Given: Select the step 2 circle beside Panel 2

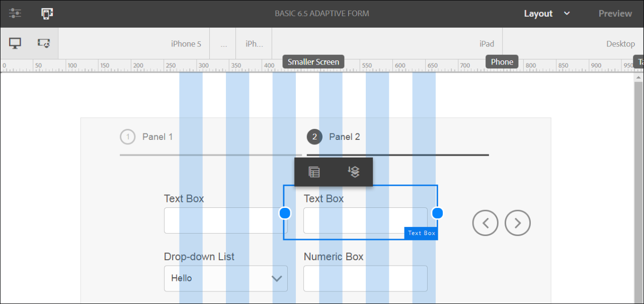Looking at the screenshot, I should [x=314, y=136].
